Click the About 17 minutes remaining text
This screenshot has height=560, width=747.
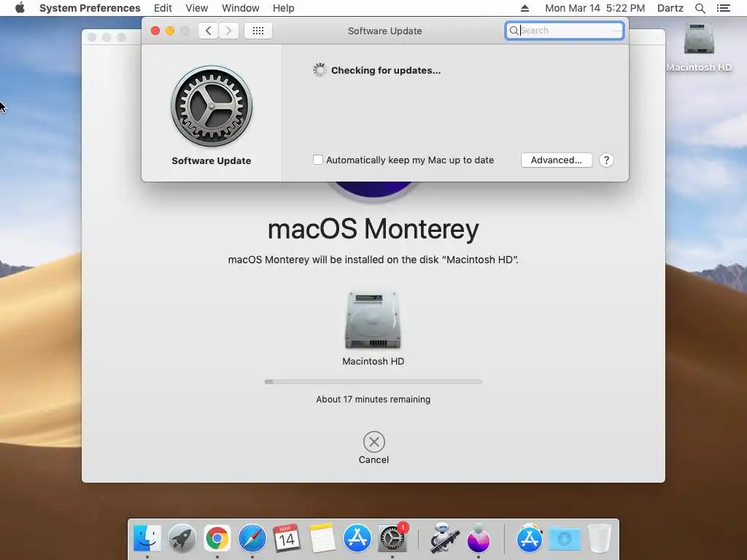373,399
